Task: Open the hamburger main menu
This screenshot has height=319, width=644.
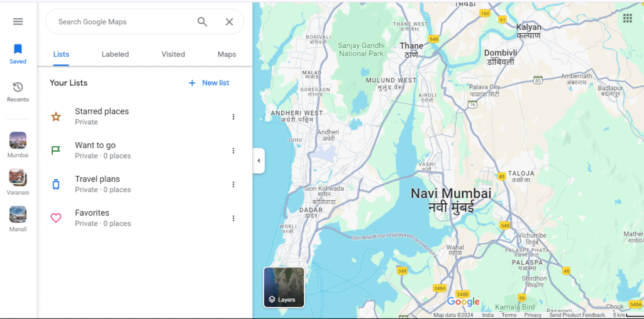Action: point(18,22)
